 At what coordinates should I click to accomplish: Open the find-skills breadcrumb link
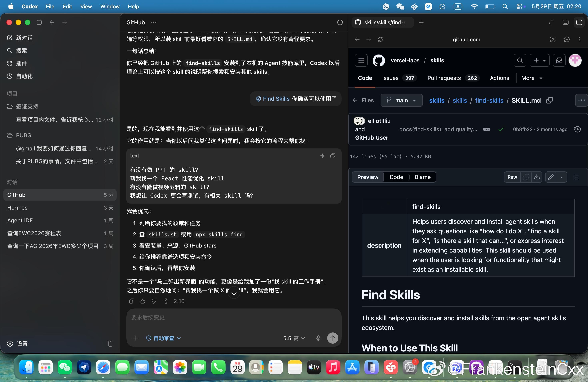click(489, 100)
